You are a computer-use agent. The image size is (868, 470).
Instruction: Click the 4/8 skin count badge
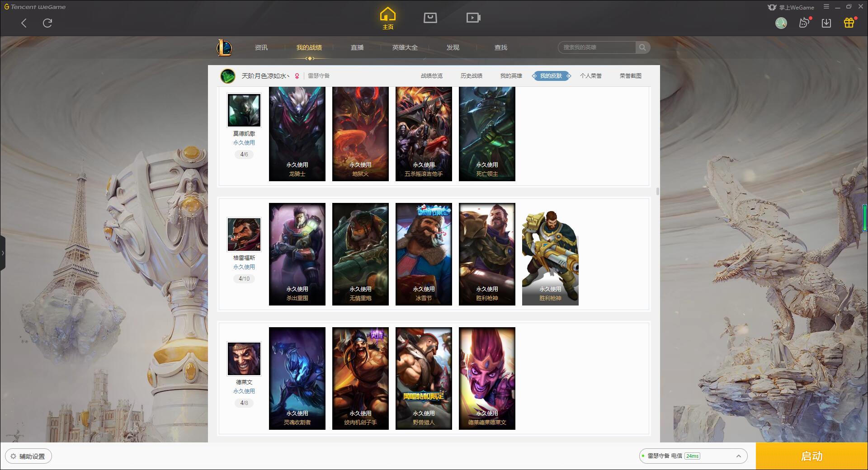pyautogui.click(x=244, y=403)
